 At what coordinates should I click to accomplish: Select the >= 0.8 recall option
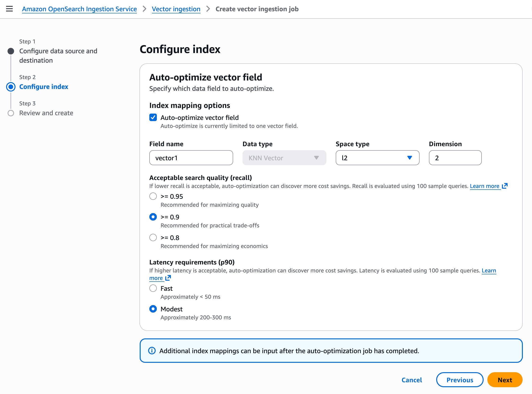pos(153,237)
